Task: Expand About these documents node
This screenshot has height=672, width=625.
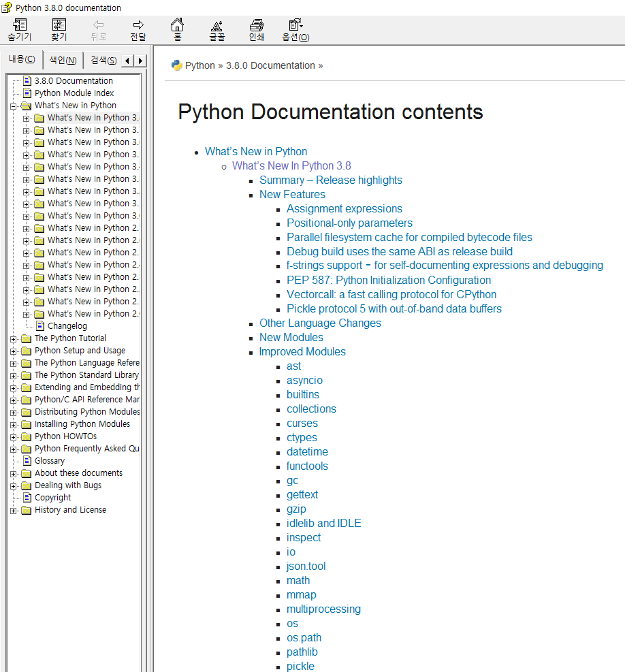Action: [14, 475]
